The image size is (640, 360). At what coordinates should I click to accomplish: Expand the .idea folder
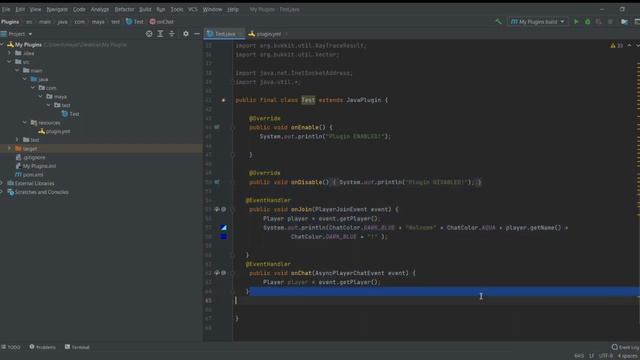(x=9, y=53)
